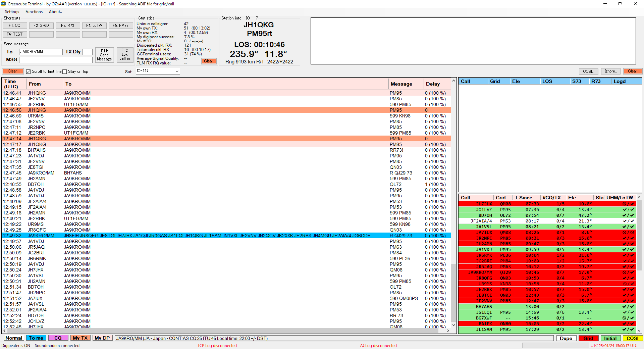Click F12 Log call in button
The width and height of the screenshot is (644, 349).
[x=125, y=55]
